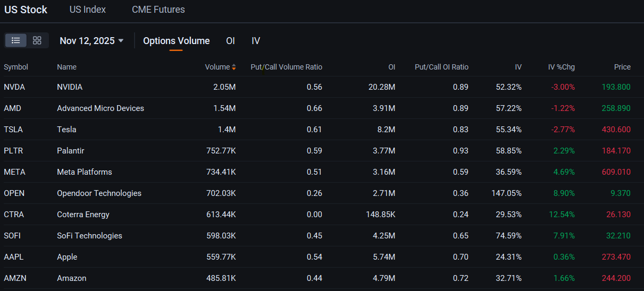Click the Apple company name
The height and width of the screenshot is (291, 644).
(67, 257)
